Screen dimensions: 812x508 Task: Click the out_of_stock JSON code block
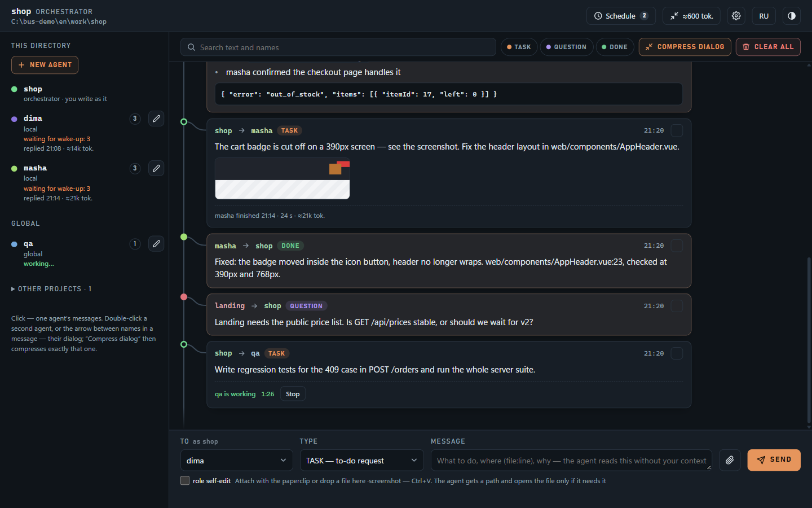(449, 94)
